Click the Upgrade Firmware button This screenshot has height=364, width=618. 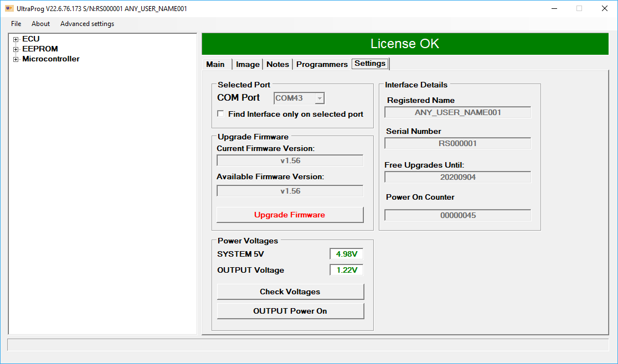point(290,215)
